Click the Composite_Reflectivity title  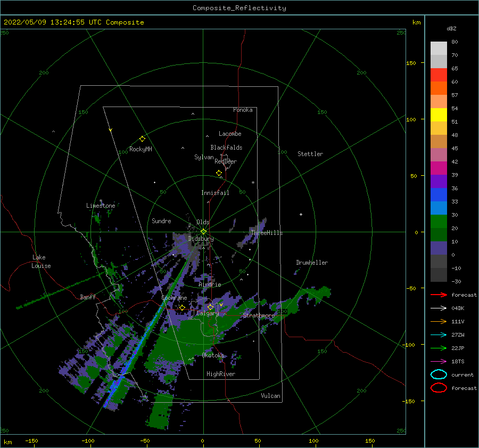(240, 8)
